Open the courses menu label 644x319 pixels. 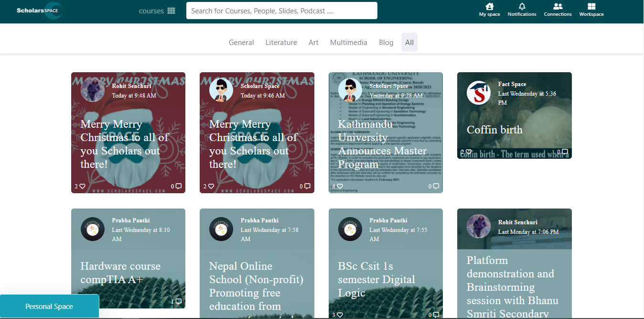151,11
